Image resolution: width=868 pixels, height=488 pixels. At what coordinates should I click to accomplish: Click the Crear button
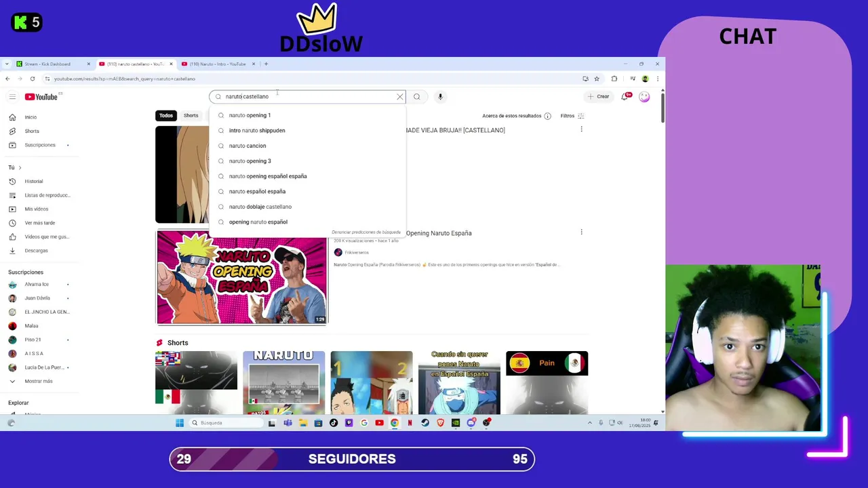click(x=599, y=96)
